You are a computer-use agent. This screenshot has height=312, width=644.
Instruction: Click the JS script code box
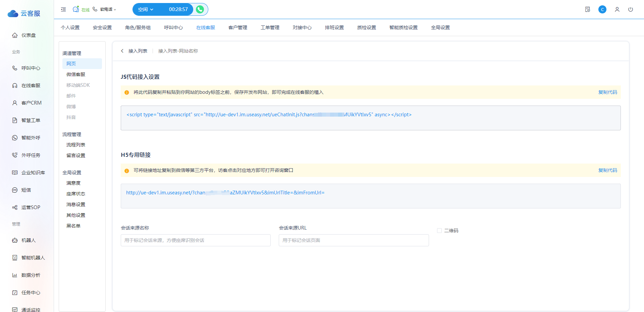pyautogui.click(x=371, y=118)
